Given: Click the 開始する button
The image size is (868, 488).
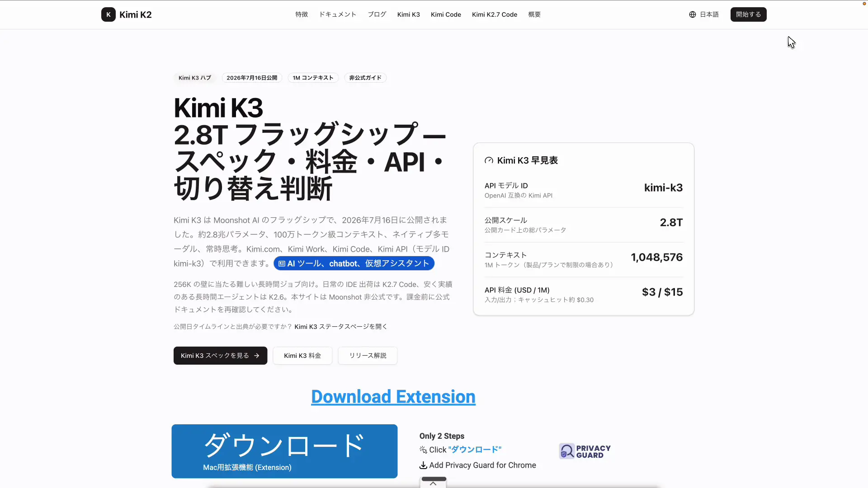Looking at the screenshot, I should 748,14.
